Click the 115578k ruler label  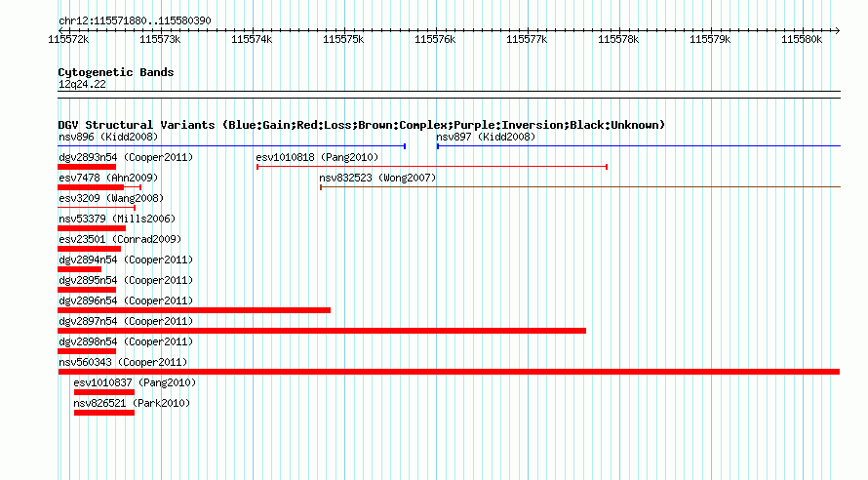[618, 39]
